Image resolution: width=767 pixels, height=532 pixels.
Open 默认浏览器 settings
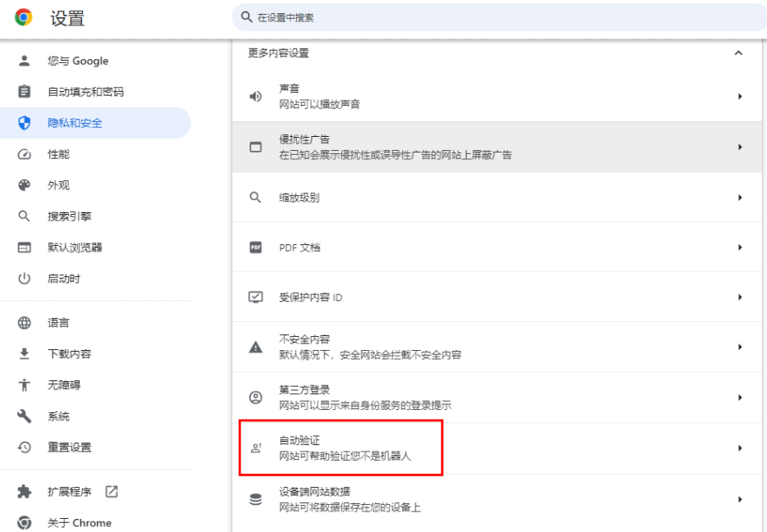pos(95,248)
